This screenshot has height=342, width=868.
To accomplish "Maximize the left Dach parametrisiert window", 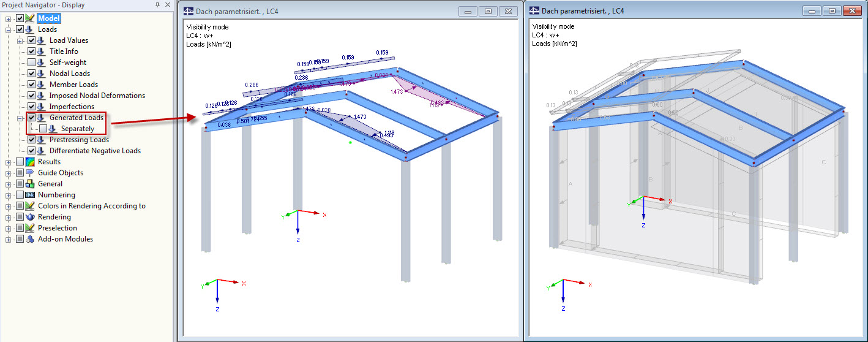I will pos(488,11).
